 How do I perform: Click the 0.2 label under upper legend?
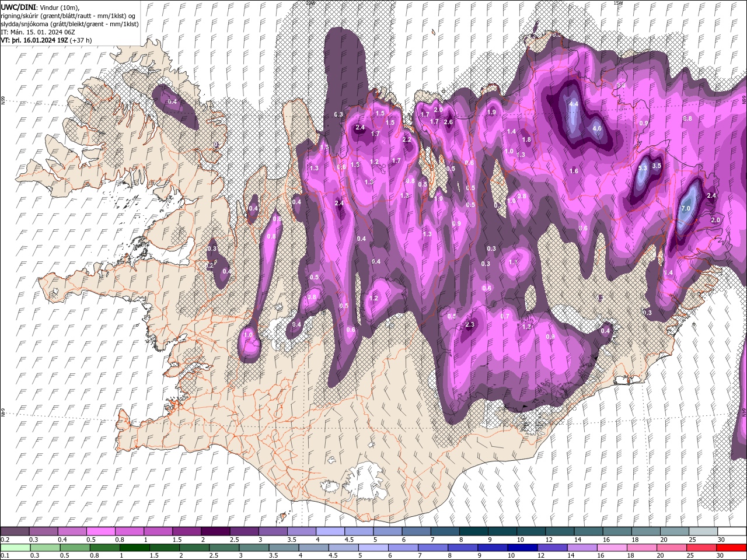tap(5, 540)
